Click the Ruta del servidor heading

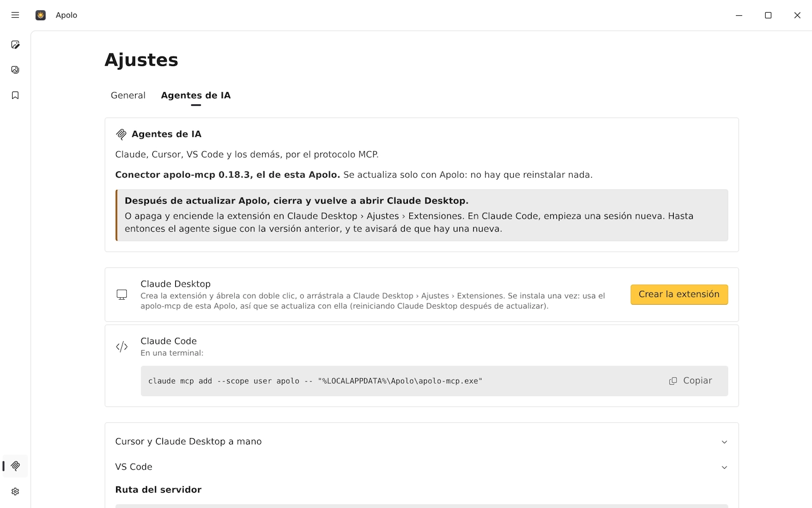click(159, 490)
